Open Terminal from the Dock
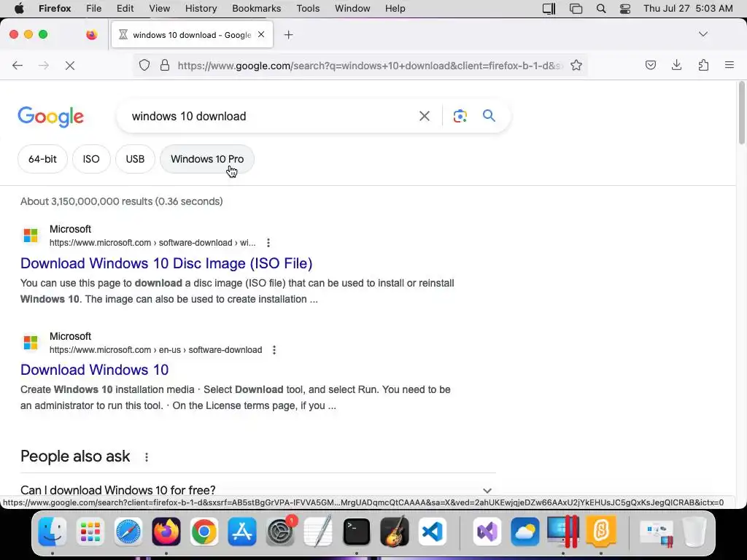Viewport: 747px width, 560px height. coord(356,532)
